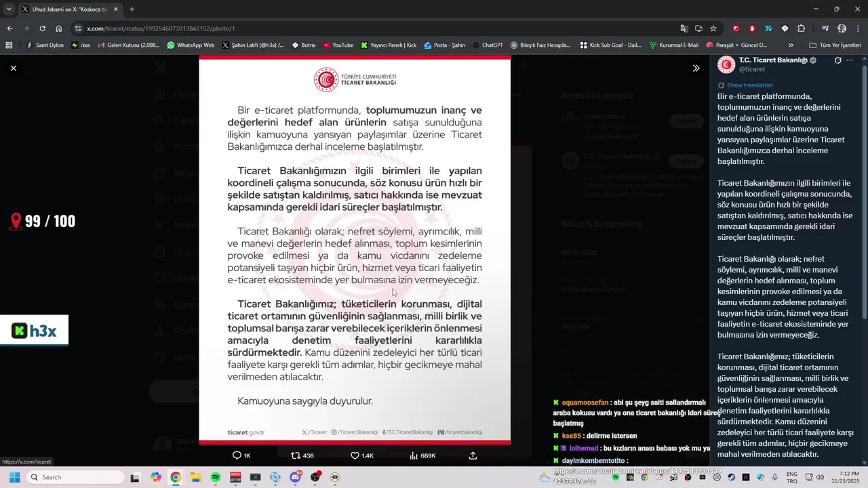
Task: Click the repost icon showing 436
Action: (x=302, y=455)
